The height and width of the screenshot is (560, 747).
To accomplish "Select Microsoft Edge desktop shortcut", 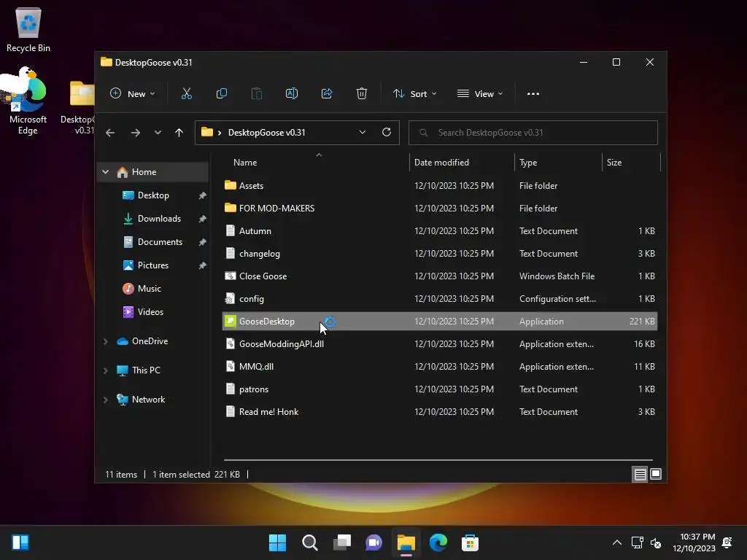I will (28, 101).
